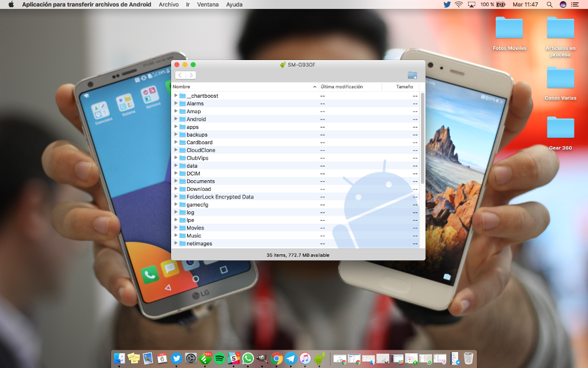The image size is (588, 368).
Task: Click the back navigation arrow
Action: click(180, 75)
